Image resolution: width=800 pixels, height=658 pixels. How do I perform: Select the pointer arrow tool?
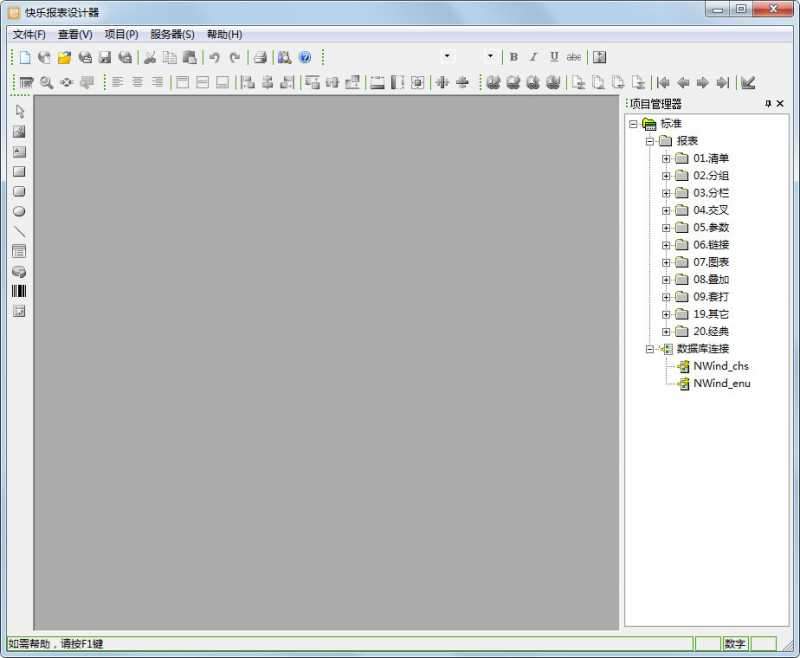point(18,111)
